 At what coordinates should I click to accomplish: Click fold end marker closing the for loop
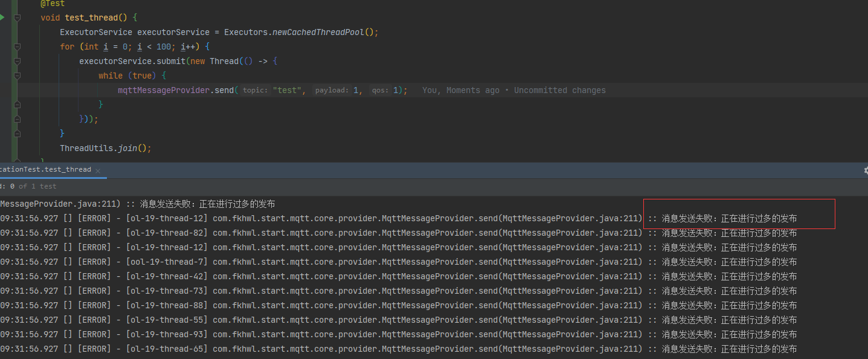(18, 134)
